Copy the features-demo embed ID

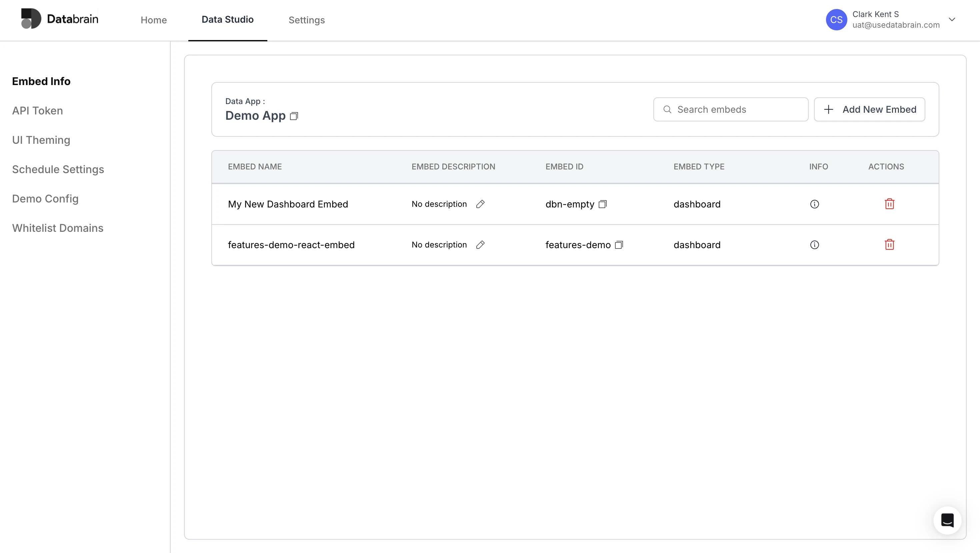(619, 245)
